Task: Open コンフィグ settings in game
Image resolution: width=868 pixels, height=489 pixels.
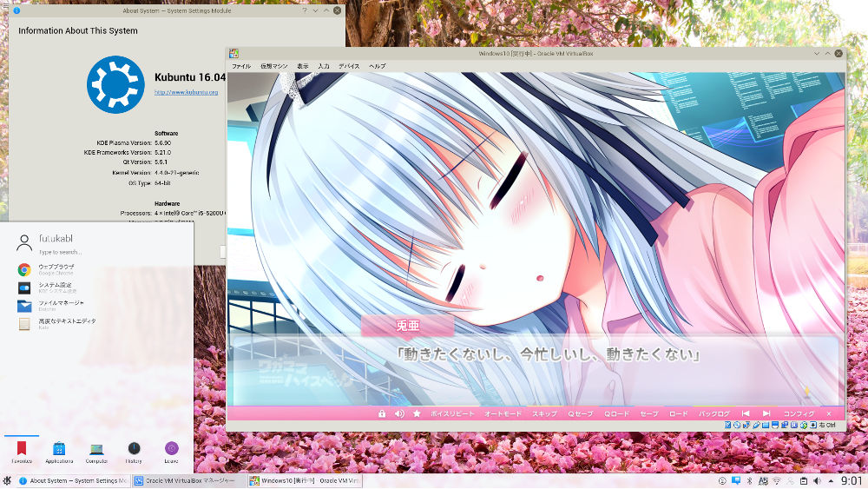Action: (799, 413)
